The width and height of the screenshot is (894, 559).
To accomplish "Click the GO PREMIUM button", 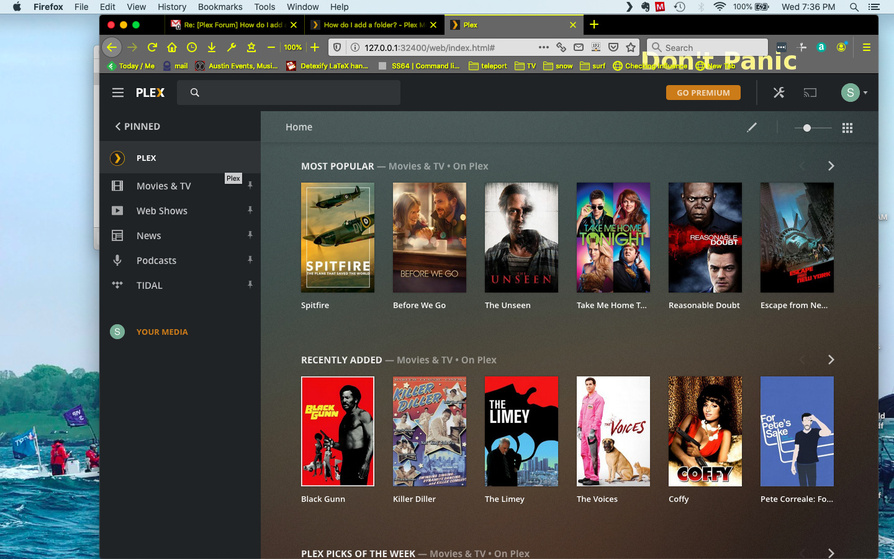I will 703,92.
